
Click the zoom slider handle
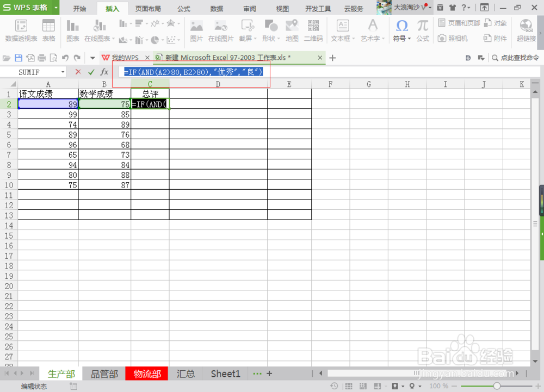pyautogui.click(x=497, y=386)
